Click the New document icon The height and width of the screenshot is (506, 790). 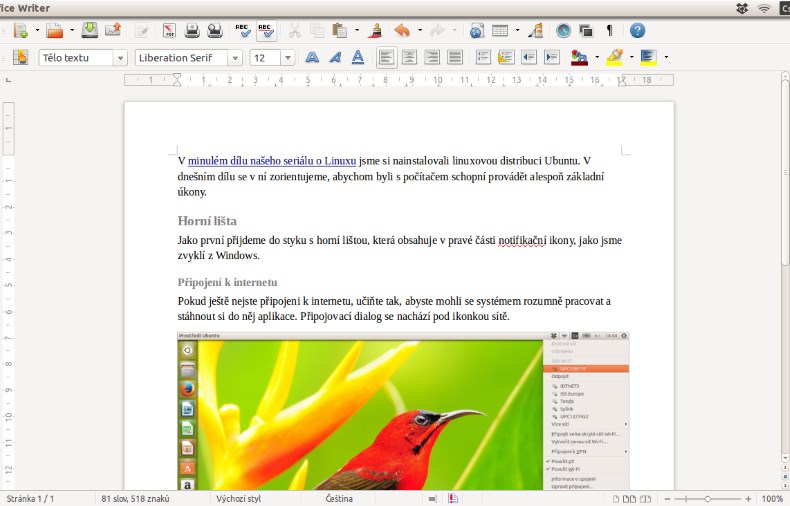pyautogui.click(x=21, y=31)
